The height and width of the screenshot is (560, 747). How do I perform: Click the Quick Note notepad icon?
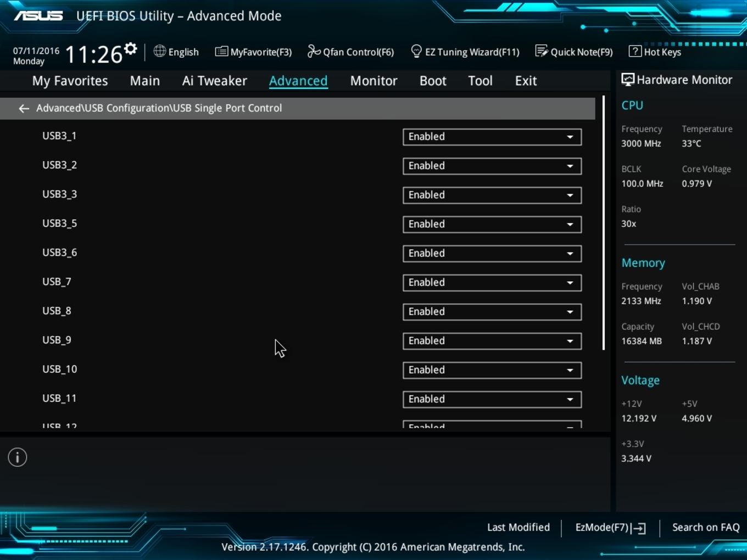click(542, 52)
